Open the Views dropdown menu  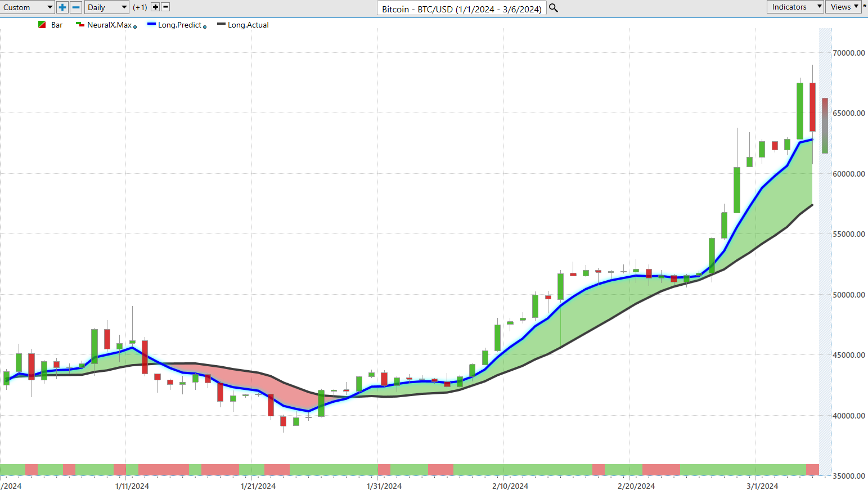[843, 7]
